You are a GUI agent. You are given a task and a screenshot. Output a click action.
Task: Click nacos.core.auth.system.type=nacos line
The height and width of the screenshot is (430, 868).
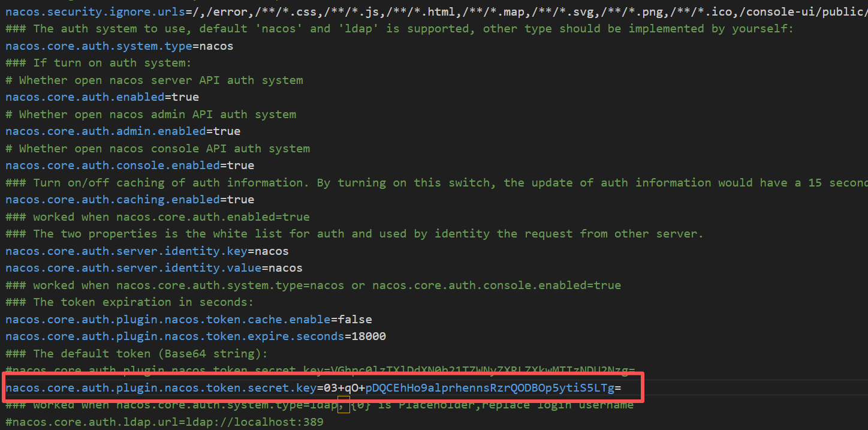119,46
